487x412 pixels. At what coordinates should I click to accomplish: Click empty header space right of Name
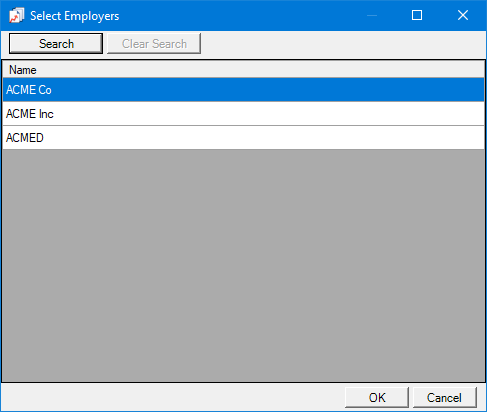click(x=260, y=70)
